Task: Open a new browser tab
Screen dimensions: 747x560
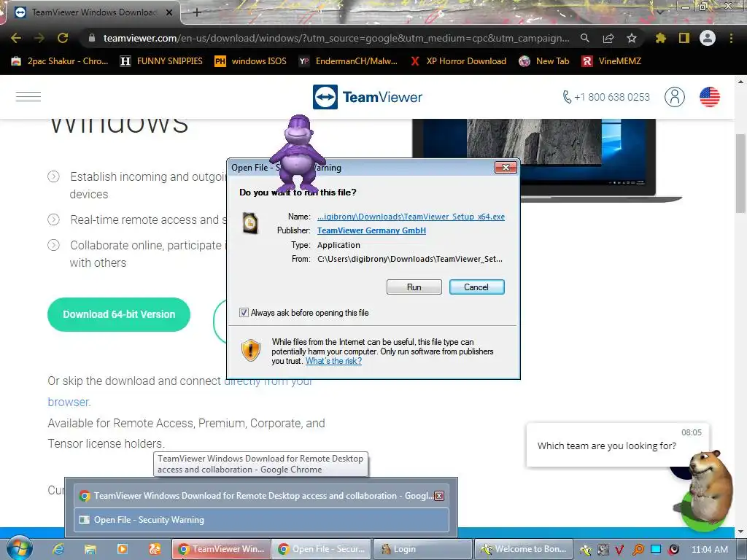Action: [197, 12]
